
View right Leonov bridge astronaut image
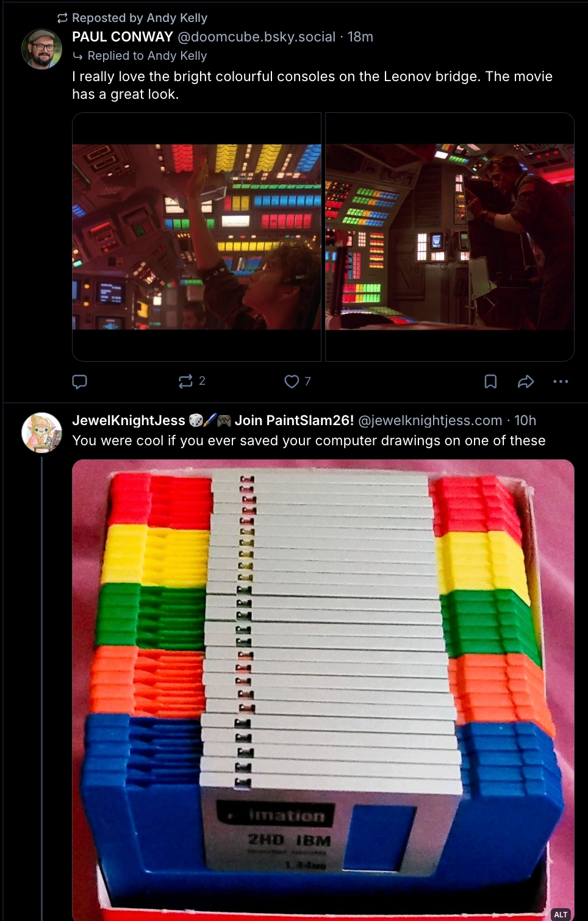pyautogui.click(x=450, y=237)
